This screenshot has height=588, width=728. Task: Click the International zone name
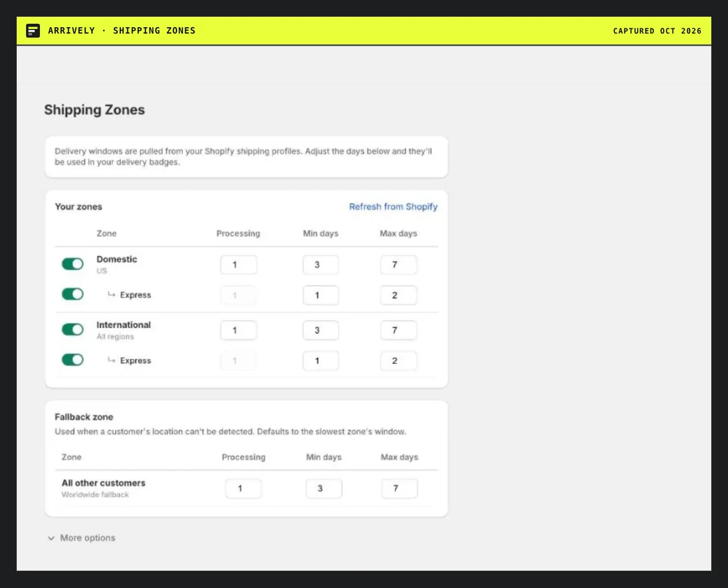coord(124,325)
